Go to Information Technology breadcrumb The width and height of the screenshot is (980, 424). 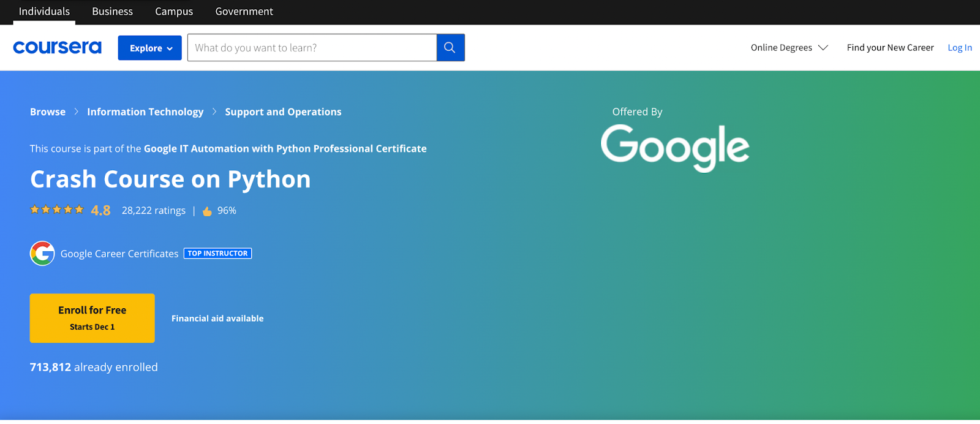145,112
